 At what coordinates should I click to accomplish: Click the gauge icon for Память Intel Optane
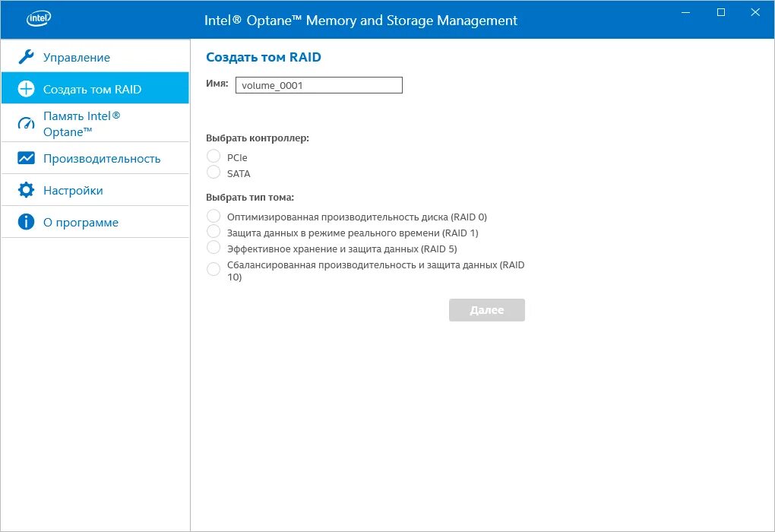pos(27,124)
